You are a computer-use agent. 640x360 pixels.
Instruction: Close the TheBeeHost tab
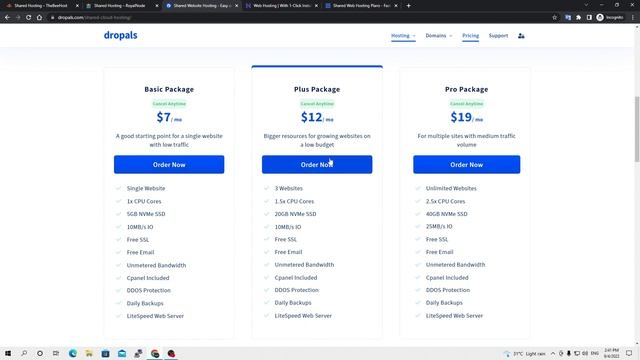tap(77, 6)
